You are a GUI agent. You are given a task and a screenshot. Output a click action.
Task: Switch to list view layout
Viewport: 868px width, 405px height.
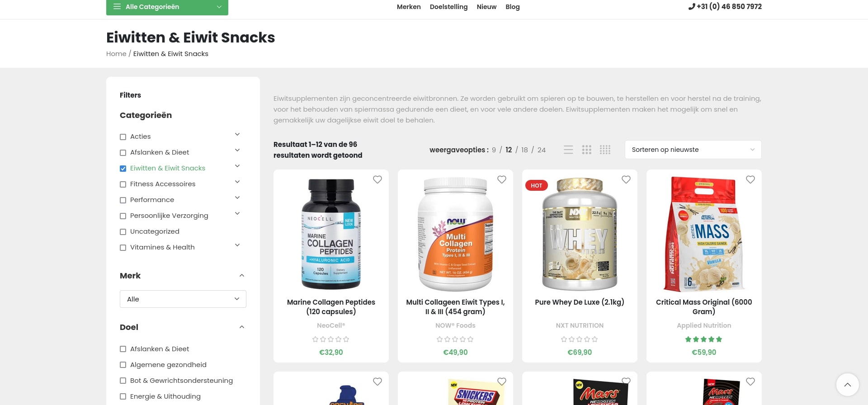[x=568, y=150]
